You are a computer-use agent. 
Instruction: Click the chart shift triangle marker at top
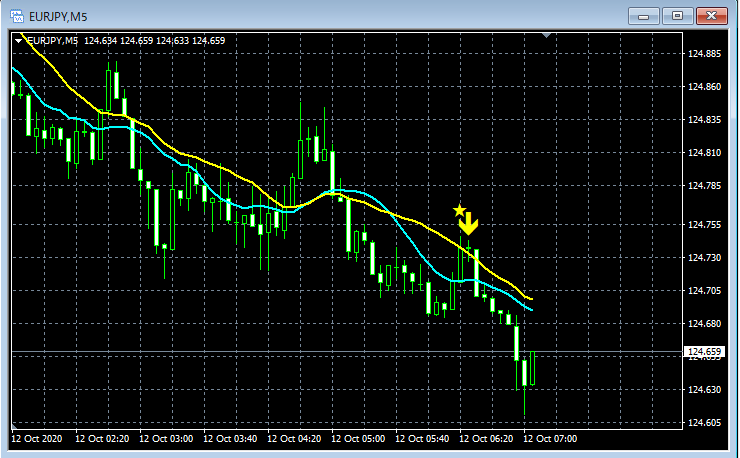(x=547, y=35)
